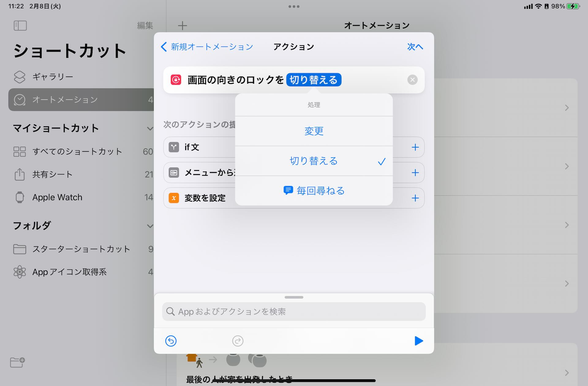Collapse the フォルダ section chevron
This screenshot has width=588, height=386.
150,226
